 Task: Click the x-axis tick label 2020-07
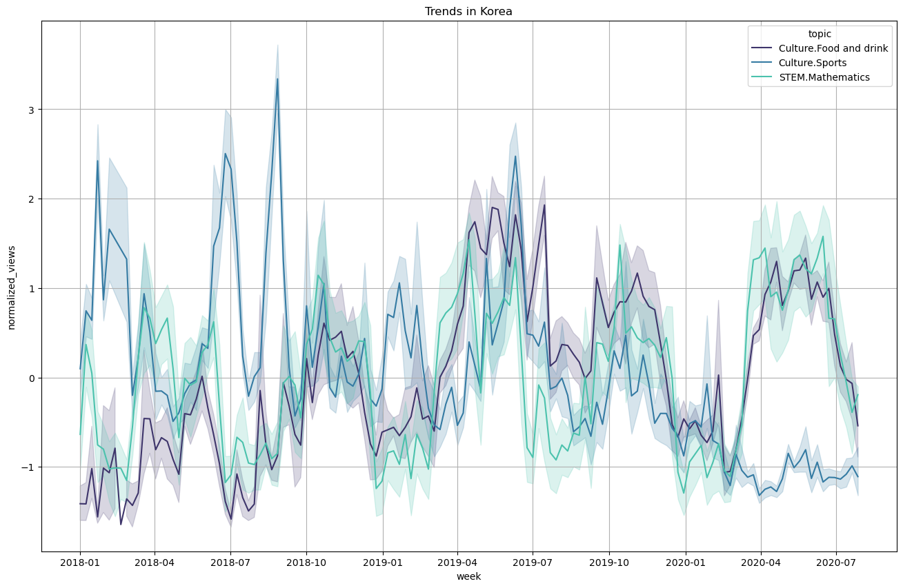pyautogui.click(x=836, y=562)
